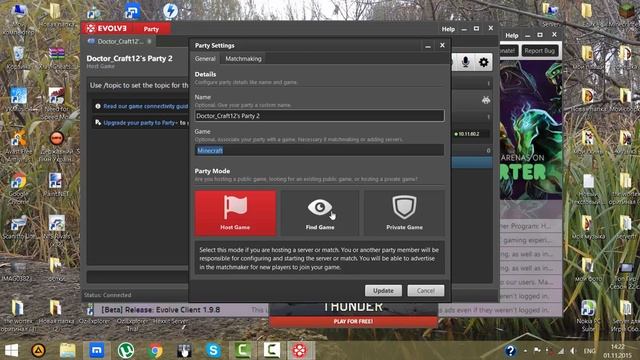Select the Find Game party mode
Viewport: 640px width, 360px height.
point(320,213)
